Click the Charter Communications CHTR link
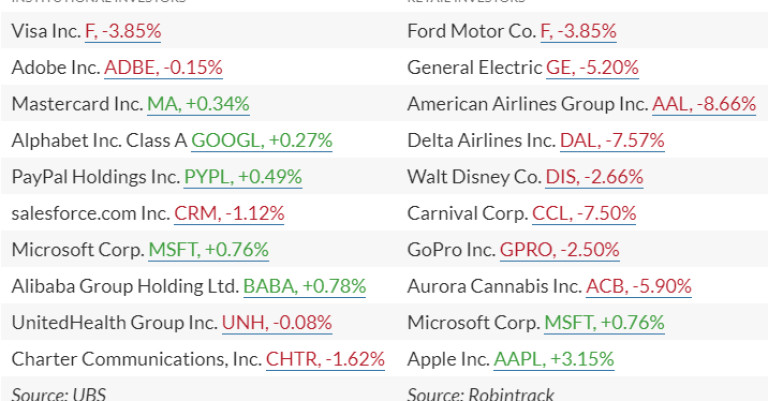768x401 pixels. point(325,359)
